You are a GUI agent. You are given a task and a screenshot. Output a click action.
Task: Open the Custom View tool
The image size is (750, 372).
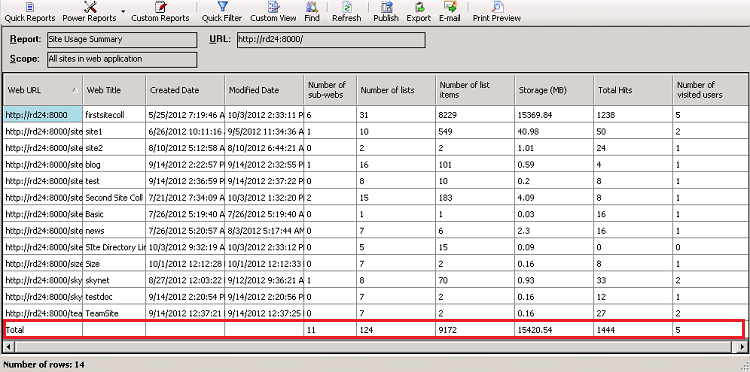pyautogui.click(x=273, y=12)
